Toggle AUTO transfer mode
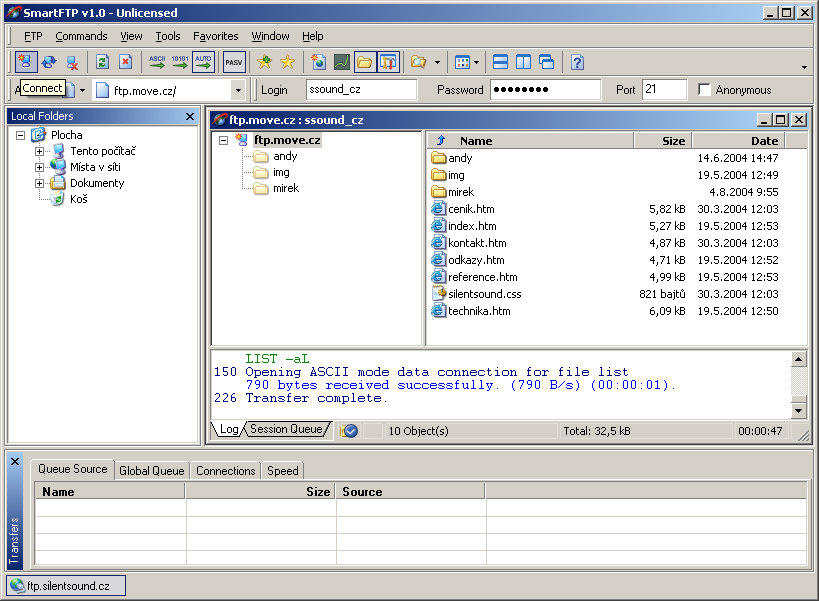The height and width of the screenshot is (601, 819). click(x=203, y=62)
